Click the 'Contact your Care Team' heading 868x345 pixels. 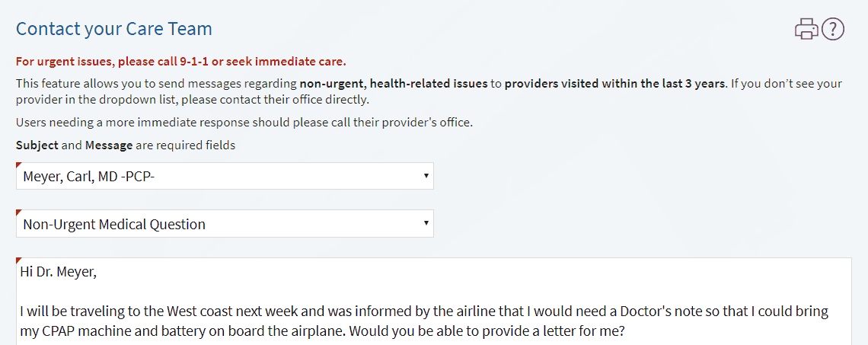coord(114,29)
